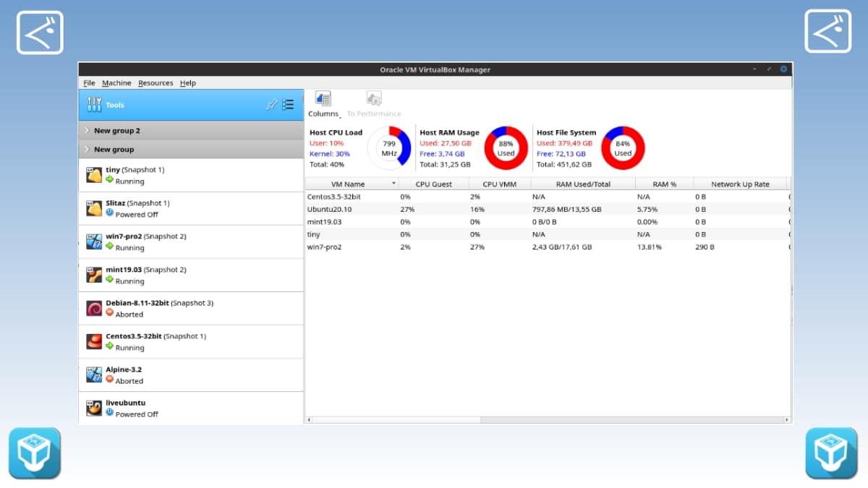This screenshot has width=868, height=488.
Task: Click the CPU Guest column header
Action: click(433, 184)
